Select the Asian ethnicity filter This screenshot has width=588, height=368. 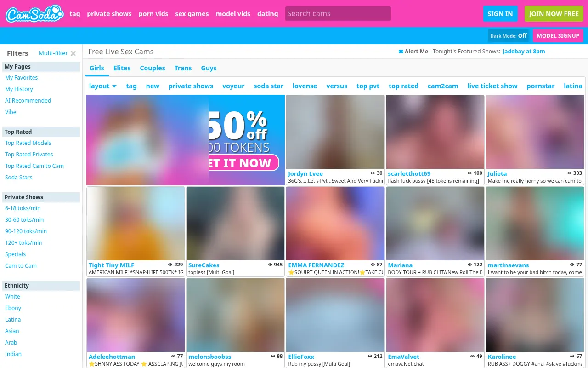coord(12,331)
